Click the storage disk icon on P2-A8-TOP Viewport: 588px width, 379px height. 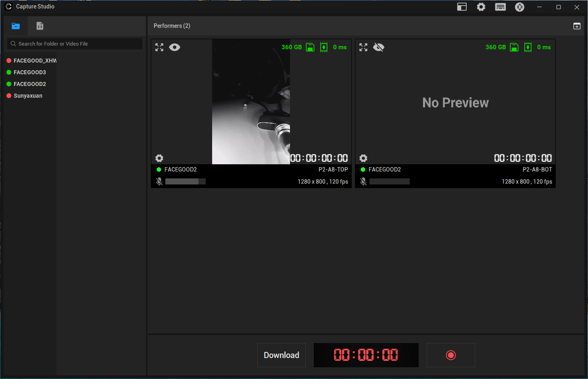310,47
